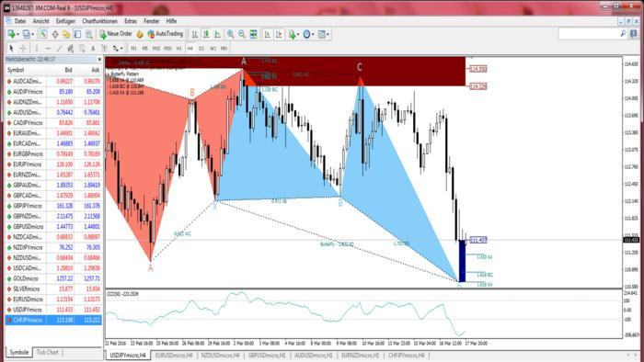This screenshot has width=644, height=362.
Task: Select USDJPYmicro row in market watch
Action: pos(53,310)
